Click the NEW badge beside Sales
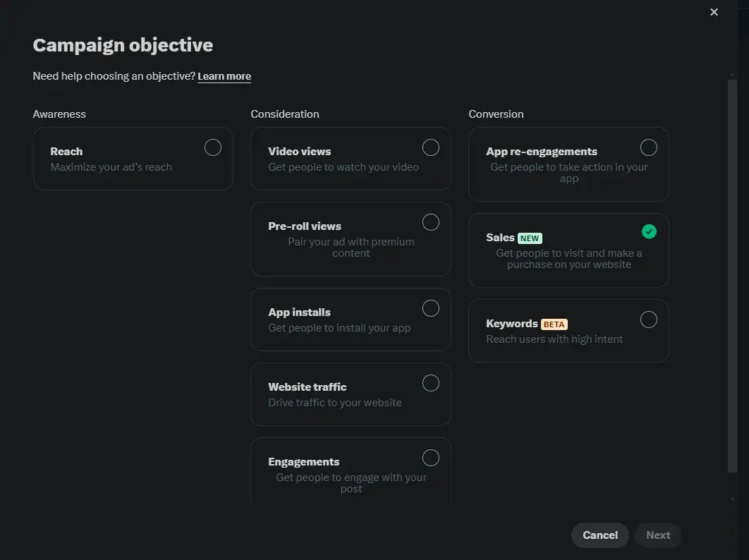The height and width of the screenshot is (560, 749). click(x=530, y=238)
